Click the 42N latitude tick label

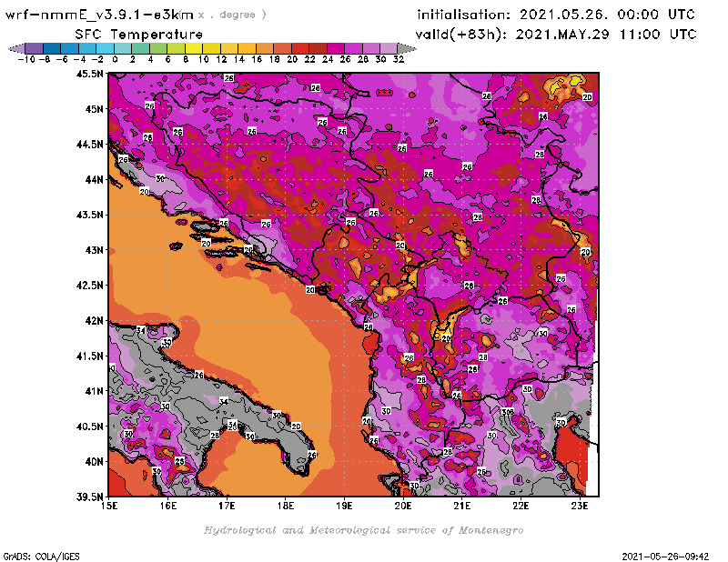pos(94,320)
